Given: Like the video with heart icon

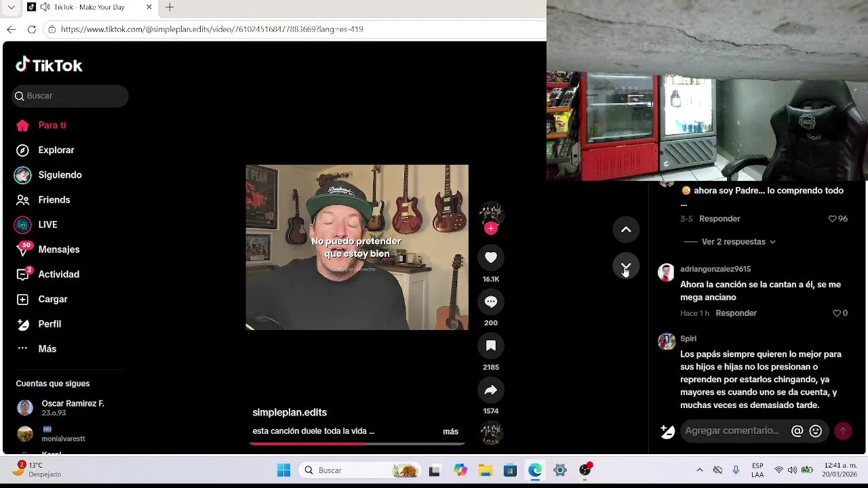Looking at the screenshot, I should (x=491, y=258).
